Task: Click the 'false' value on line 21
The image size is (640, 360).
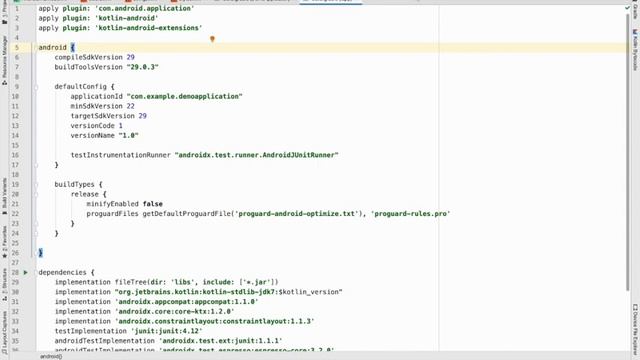Action: point(153,204)
